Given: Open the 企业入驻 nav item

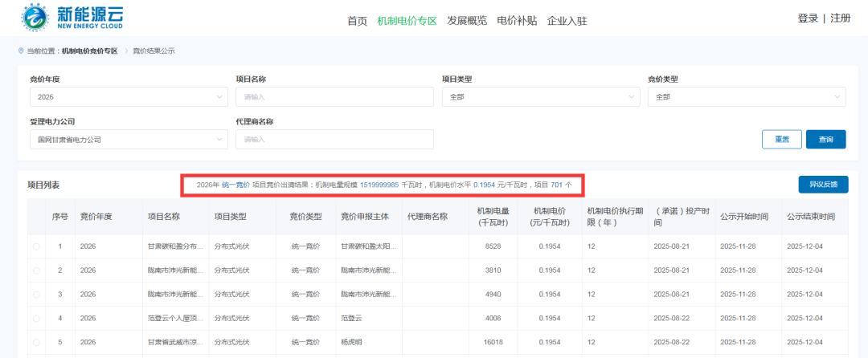Looking at the screenshot, I should pos(567,21).
